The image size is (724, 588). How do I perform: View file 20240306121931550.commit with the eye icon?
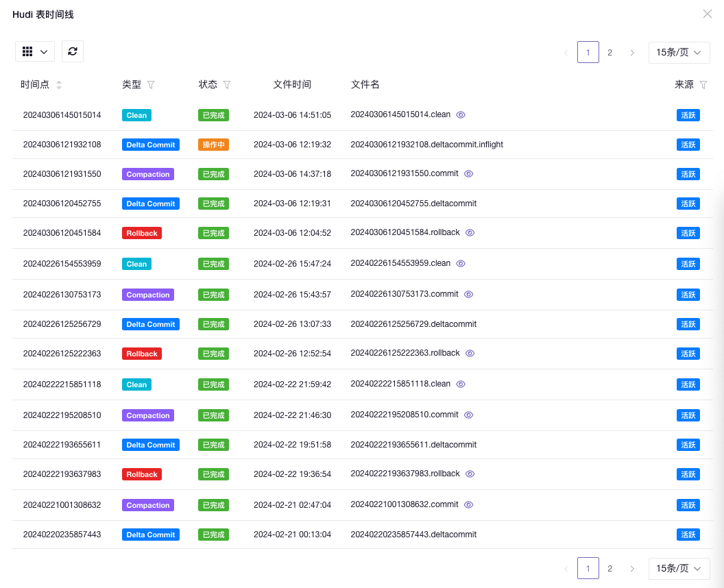[469, 174]
